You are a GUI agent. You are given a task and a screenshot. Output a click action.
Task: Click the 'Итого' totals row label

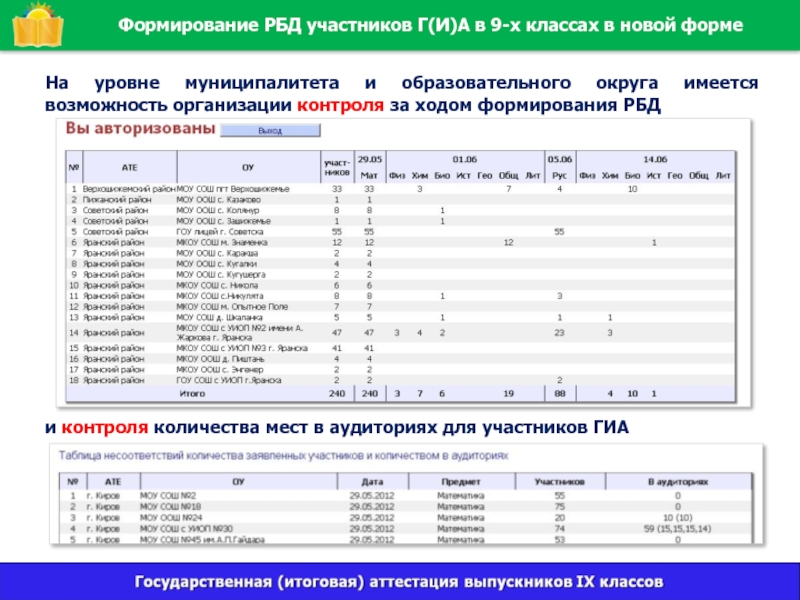click(x=192, y=393)
